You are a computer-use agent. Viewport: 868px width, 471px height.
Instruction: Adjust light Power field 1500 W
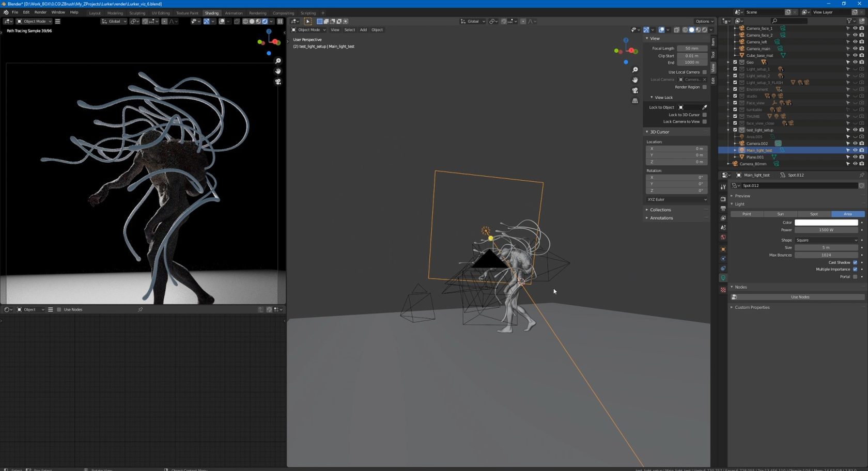tap(826, 230)
